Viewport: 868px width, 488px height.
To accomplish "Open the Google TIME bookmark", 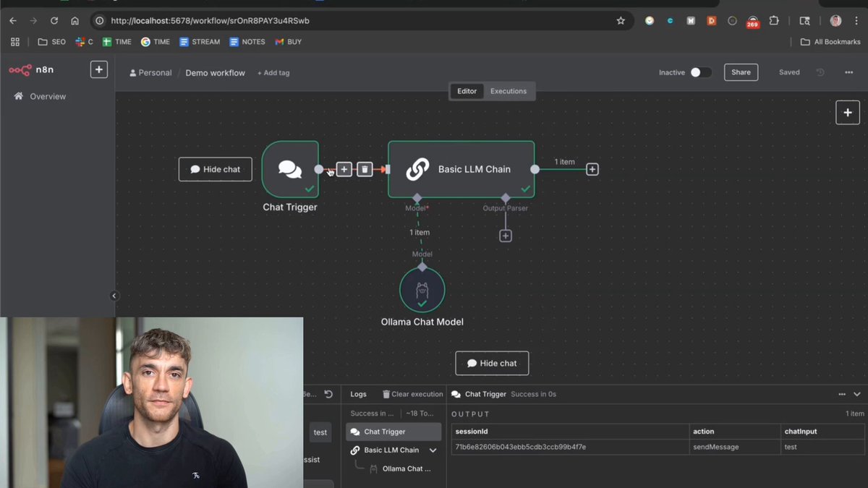I will coord(156,42).
